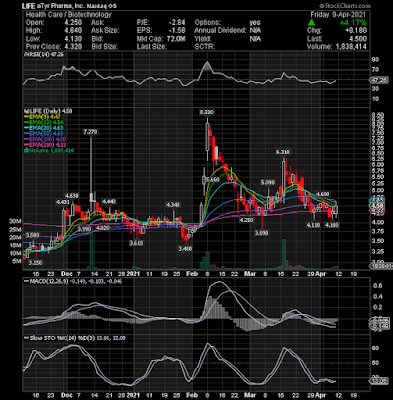The image size is (393, 400).
Task: Click the LIFE (Daily) 4.50 legend title
Action: pyautogui.click(x=49, y=111)
